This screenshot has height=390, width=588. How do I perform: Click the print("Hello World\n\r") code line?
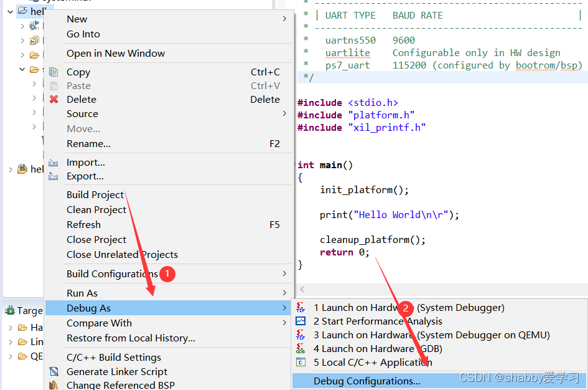[390, 215]
